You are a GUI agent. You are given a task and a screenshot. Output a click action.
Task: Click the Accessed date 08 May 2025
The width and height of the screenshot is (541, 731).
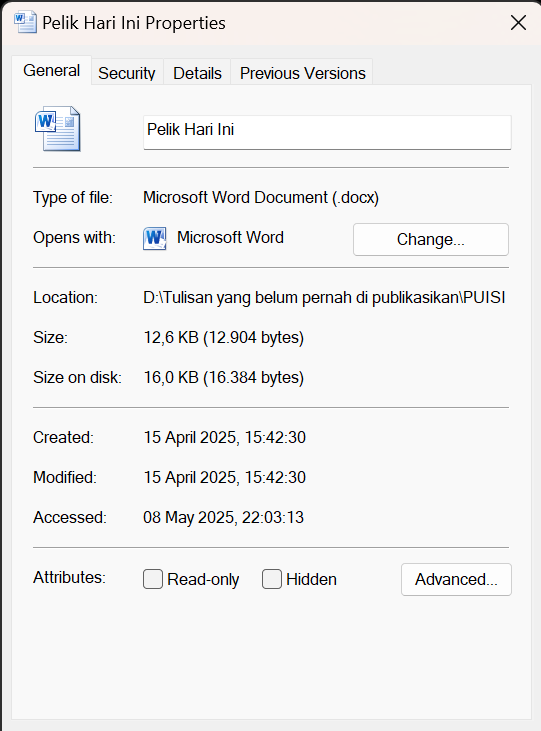coord(223,517)
